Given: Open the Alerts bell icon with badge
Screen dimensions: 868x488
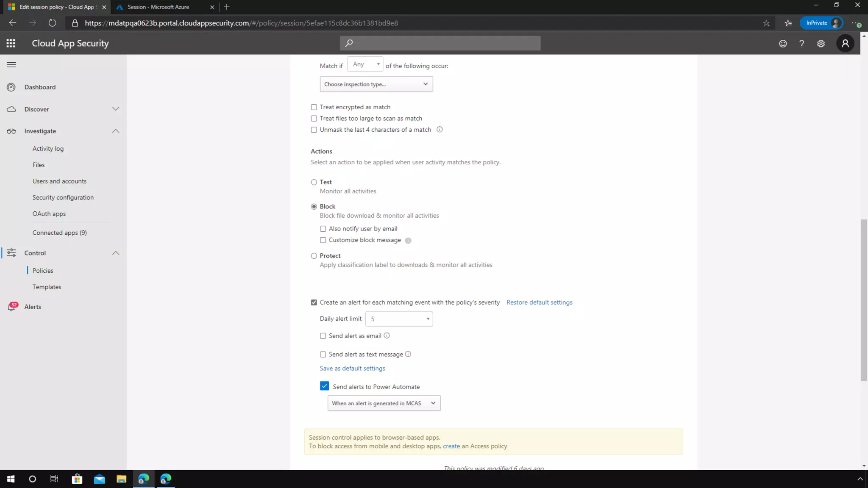Looking at the screenshot, I should tap(12, 307).
